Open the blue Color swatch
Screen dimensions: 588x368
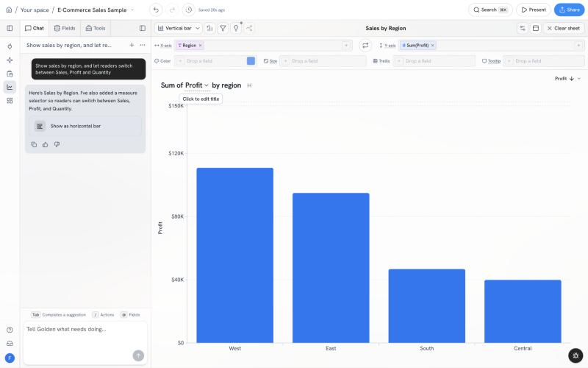point(251,61)
